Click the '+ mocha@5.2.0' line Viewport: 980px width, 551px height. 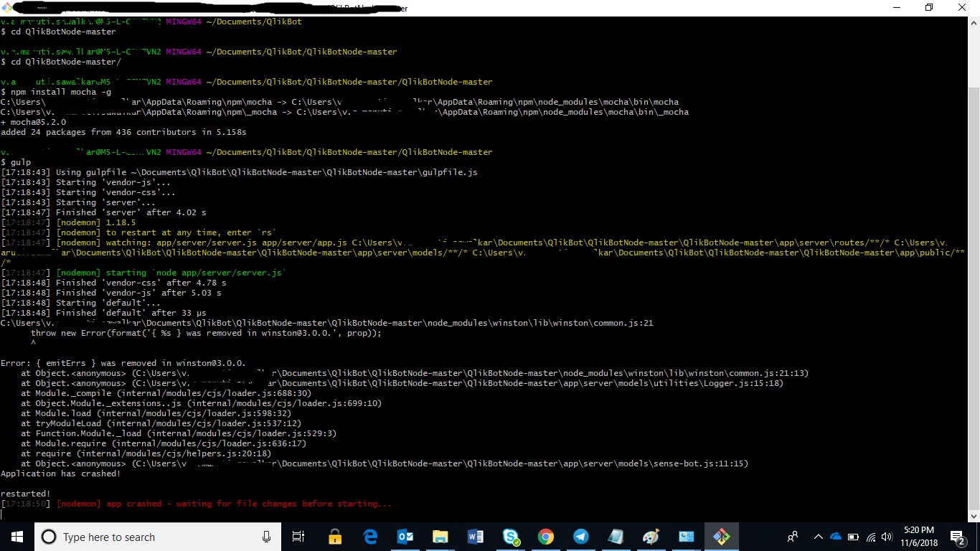point(34,122)
